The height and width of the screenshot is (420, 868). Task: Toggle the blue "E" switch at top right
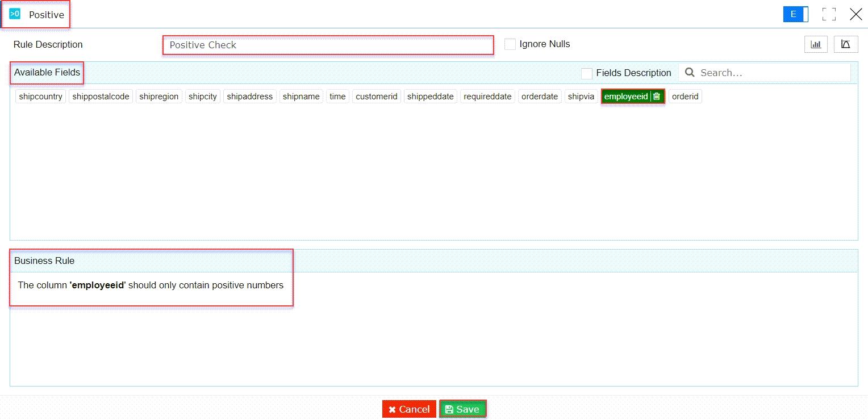tap(795, 14)
